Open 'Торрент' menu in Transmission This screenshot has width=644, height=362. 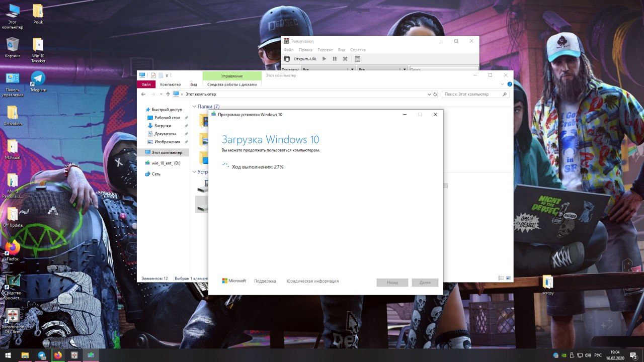325,50
